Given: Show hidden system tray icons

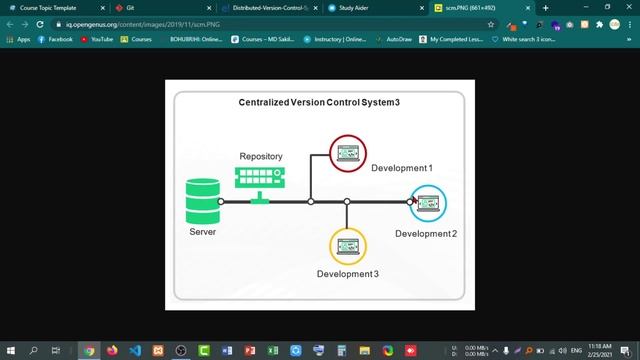Looking at the screenshot, I should tap(495, 351).
